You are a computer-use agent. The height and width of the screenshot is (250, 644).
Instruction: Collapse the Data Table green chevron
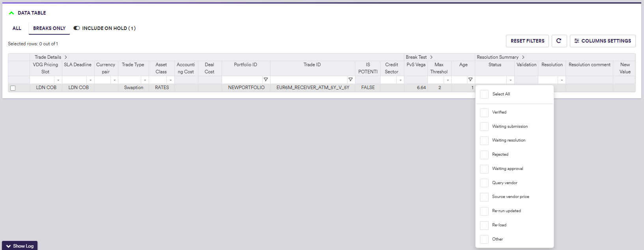point(11,13)
